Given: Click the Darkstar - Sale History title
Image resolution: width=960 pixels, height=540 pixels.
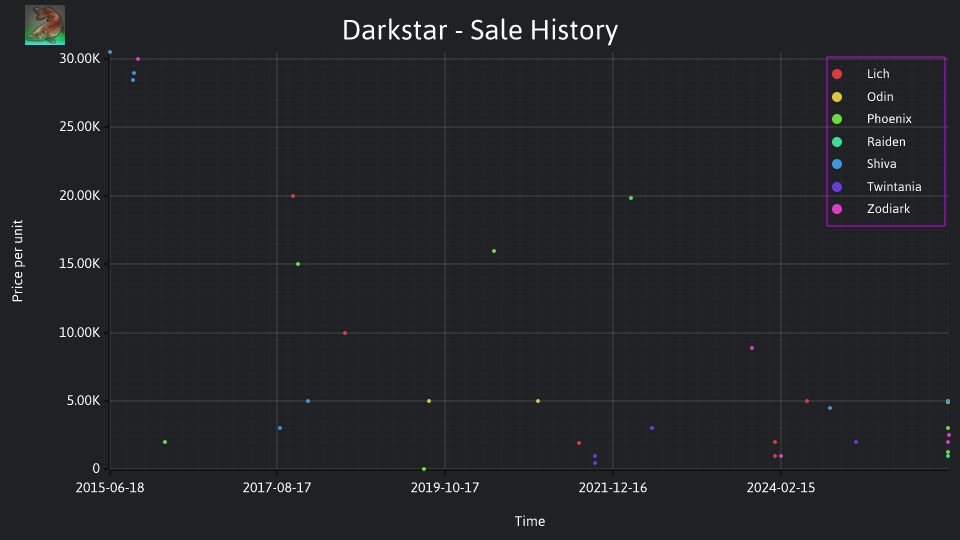Looking at the screenshot, I should [480, 30].
